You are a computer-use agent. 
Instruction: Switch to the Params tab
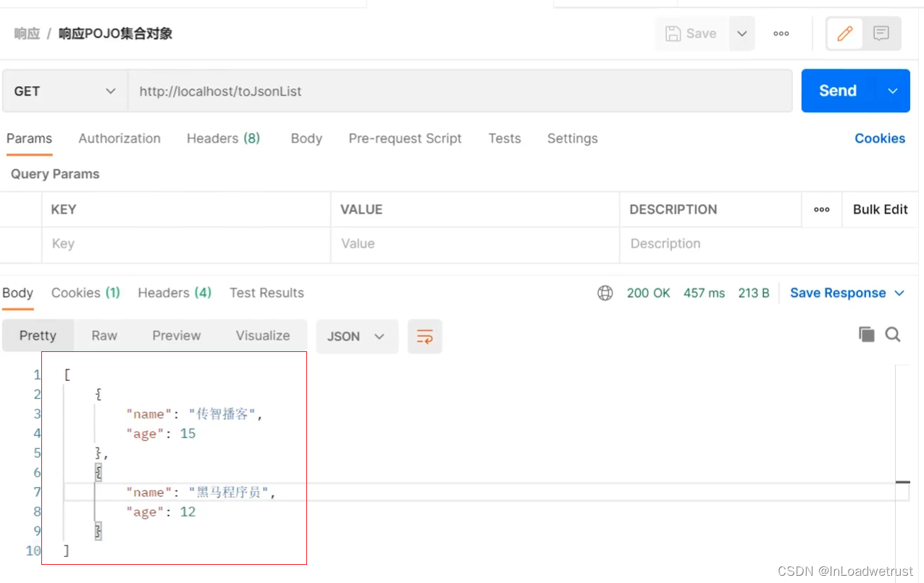[x=29, y=138]
